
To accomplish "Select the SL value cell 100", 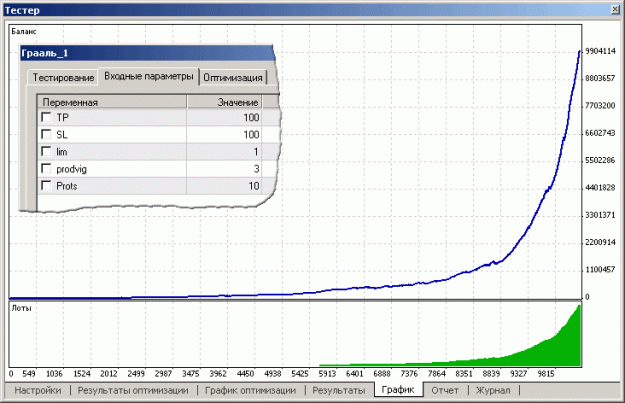I will (224, 134).
